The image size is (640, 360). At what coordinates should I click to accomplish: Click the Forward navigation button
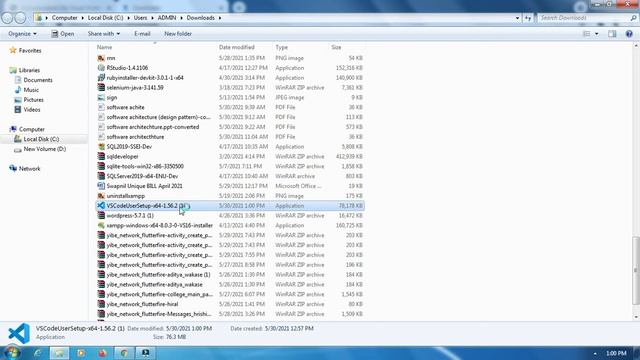pos(20,18)
